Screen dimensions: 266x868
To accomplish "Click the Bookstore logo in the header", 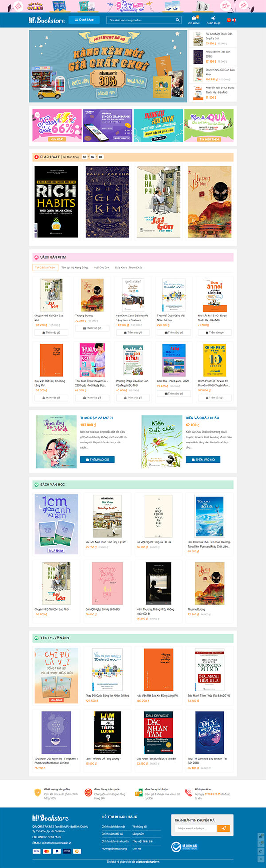I will (x=47, y=20).
